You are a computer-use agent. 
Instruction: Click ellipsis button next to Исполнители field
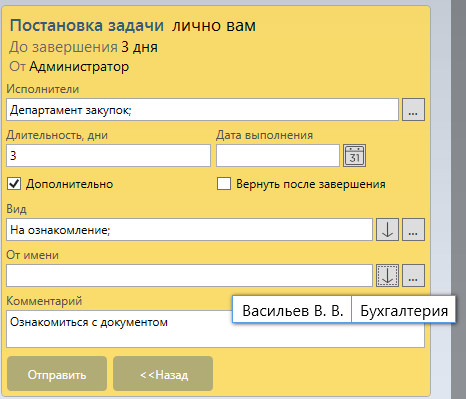(x=413, y=109)
